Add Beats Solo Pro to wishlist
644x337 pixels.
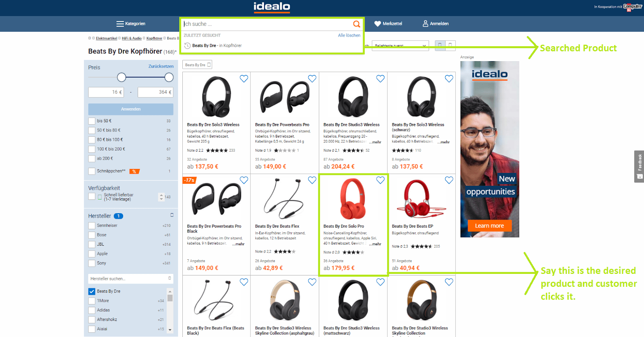point(380,180)
